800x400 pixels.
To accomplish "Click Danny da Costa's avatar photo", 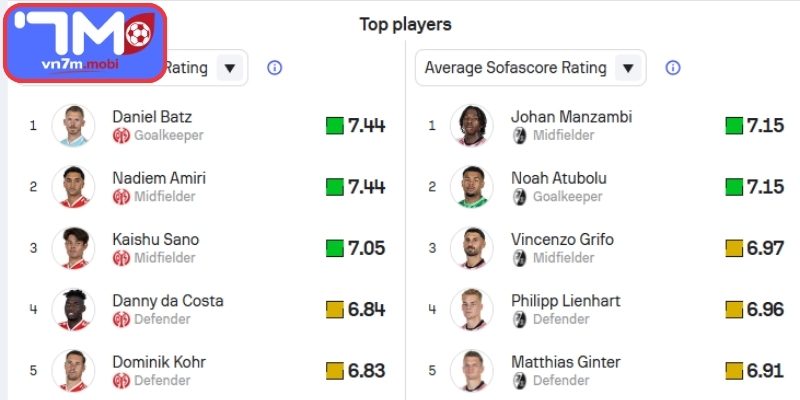I will tap(73, 309).
